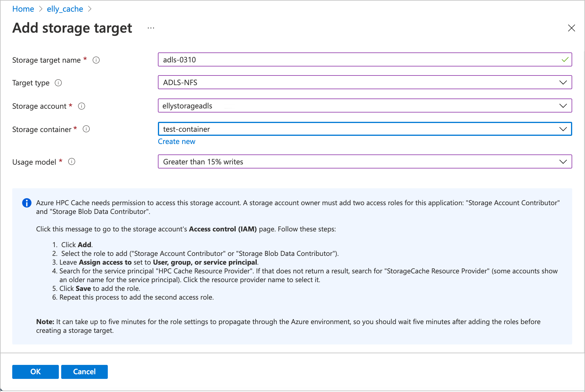Screen dimensions: 585x392
Task: Click the Create new container link
Action: 177,141
